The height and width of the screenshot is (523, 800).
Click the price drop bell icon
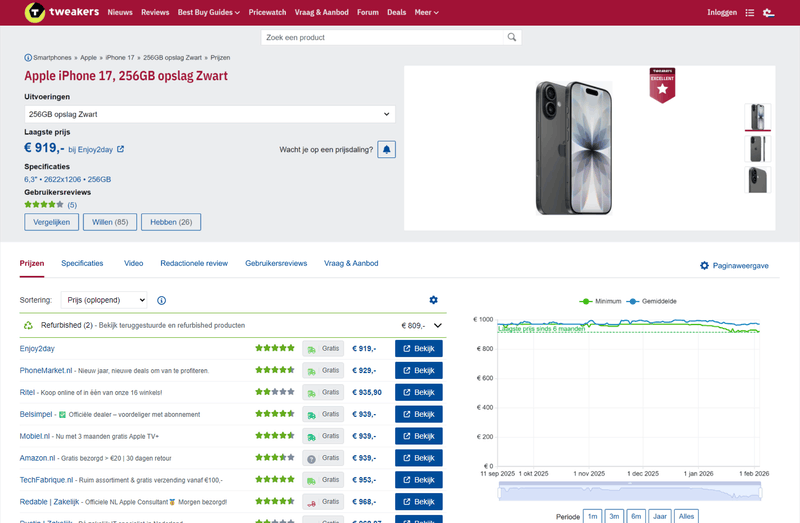(x=386, y=150)
